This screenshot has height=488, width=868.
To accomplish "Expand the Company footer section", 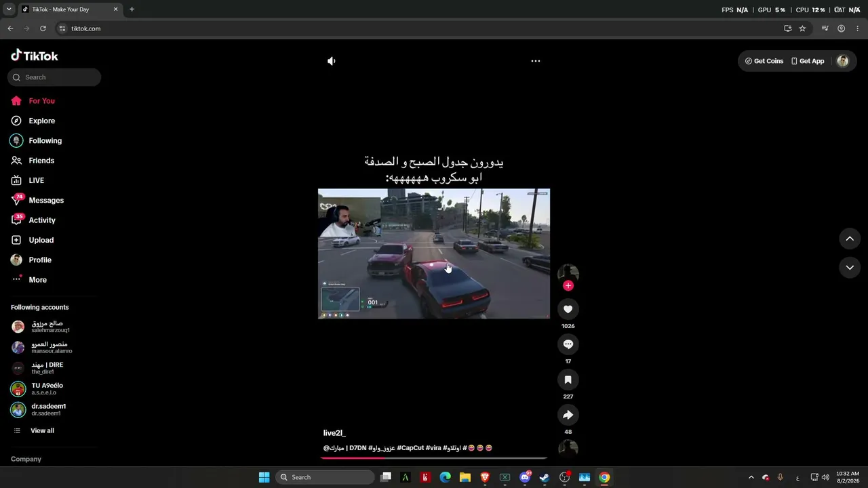I will 26,459.
